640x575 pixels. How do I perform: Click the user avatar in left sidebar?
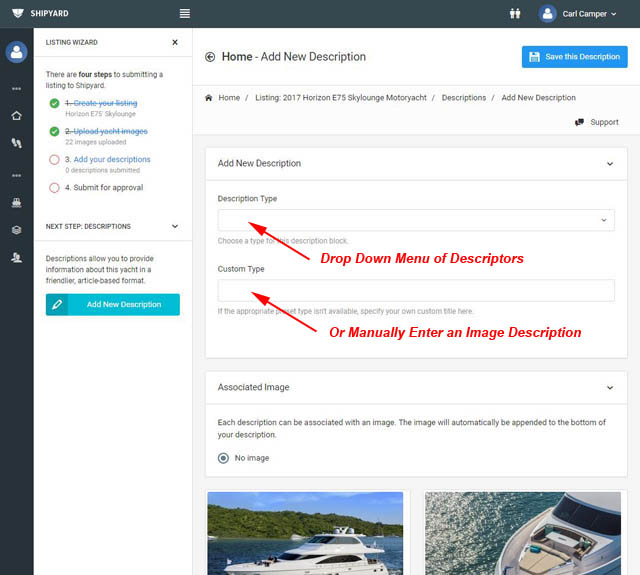pos(16,52)
